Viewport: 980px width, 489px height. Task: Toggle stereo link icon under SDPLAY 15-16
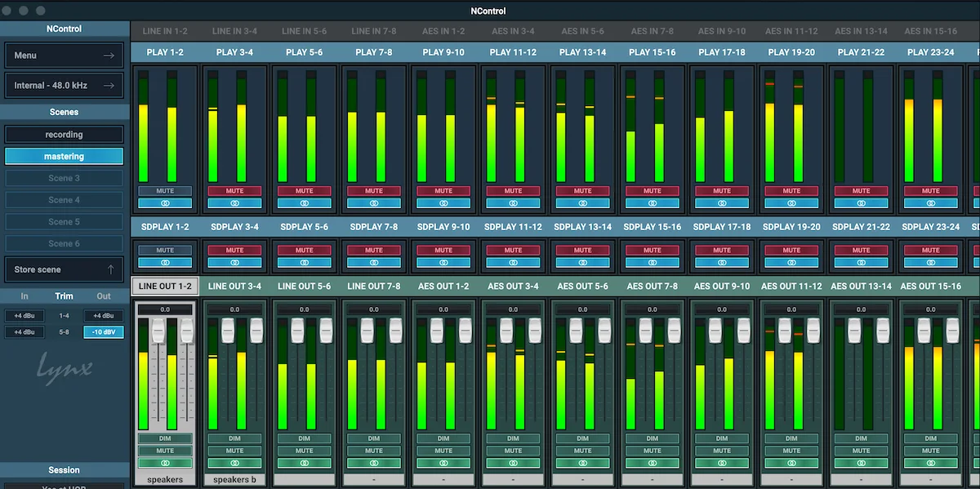pos(652,263)
